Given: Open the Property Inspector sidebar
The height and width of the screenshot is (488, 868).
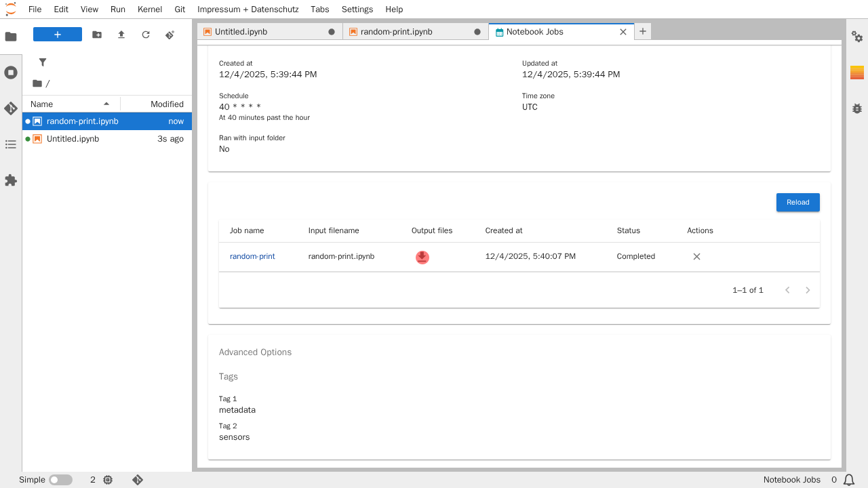Looking at the screenshot, I should [x=857, y=37].
